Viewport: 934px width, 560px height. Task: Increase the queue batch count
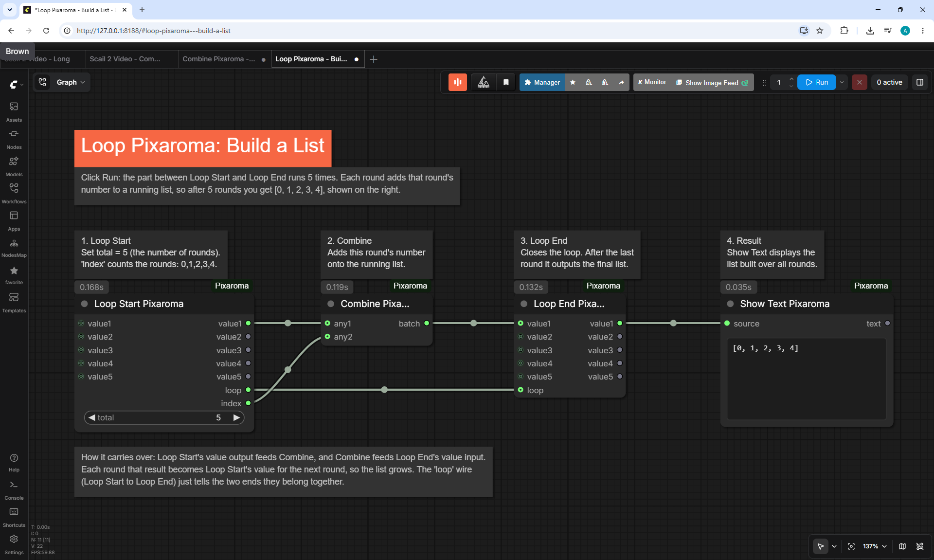(791, 79)
